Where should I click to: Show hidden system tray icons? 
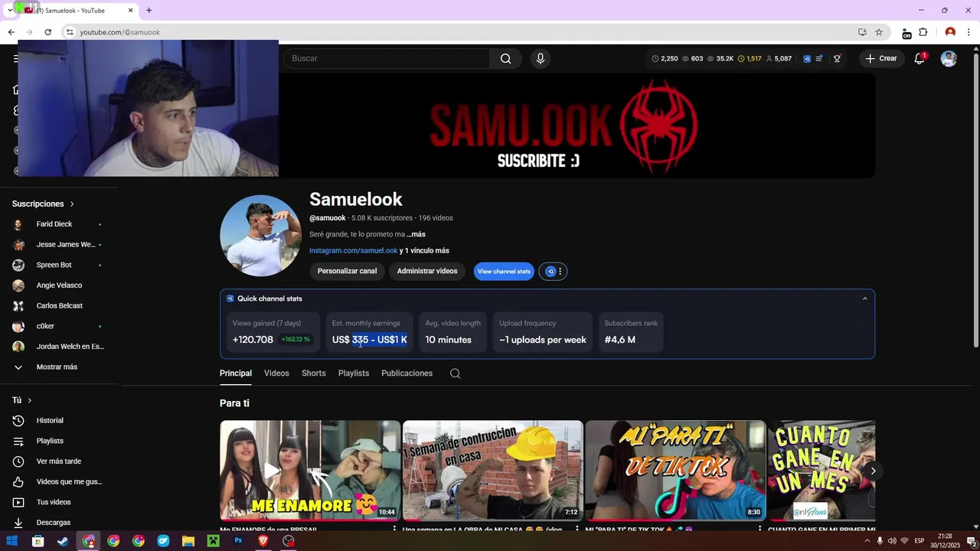(867, 541)
